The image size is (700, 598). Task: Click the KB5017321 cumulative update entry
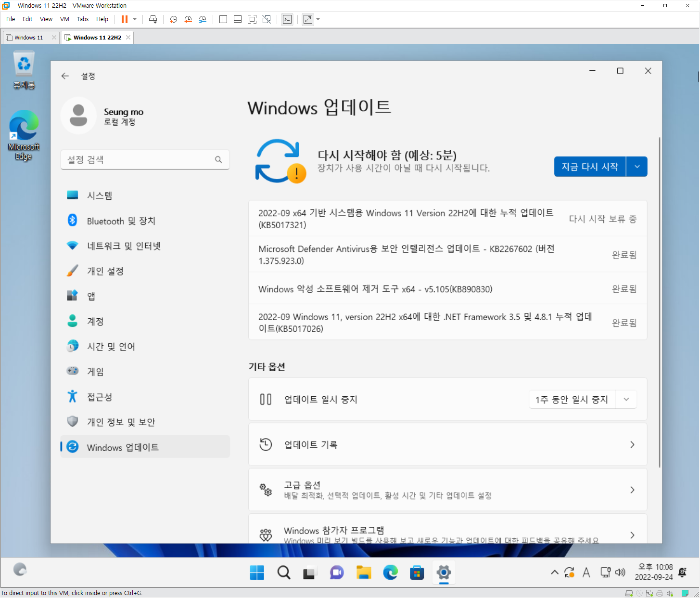click(447, 219)
